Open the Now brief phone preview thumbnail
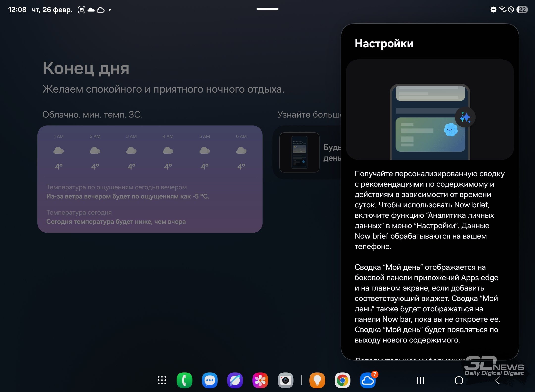535x392 pixels. click(299, 152)
